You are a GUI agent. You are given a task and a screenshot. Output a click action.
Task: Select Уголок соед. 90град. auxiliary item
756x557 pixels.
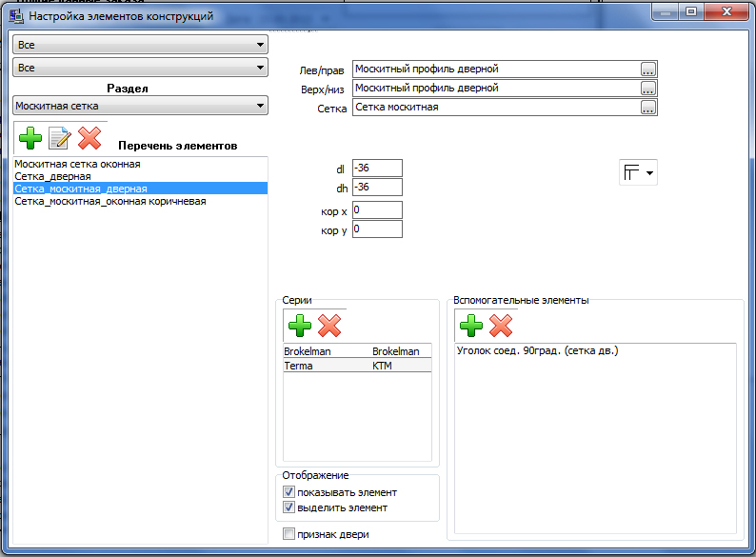click(x=537, y=350)
